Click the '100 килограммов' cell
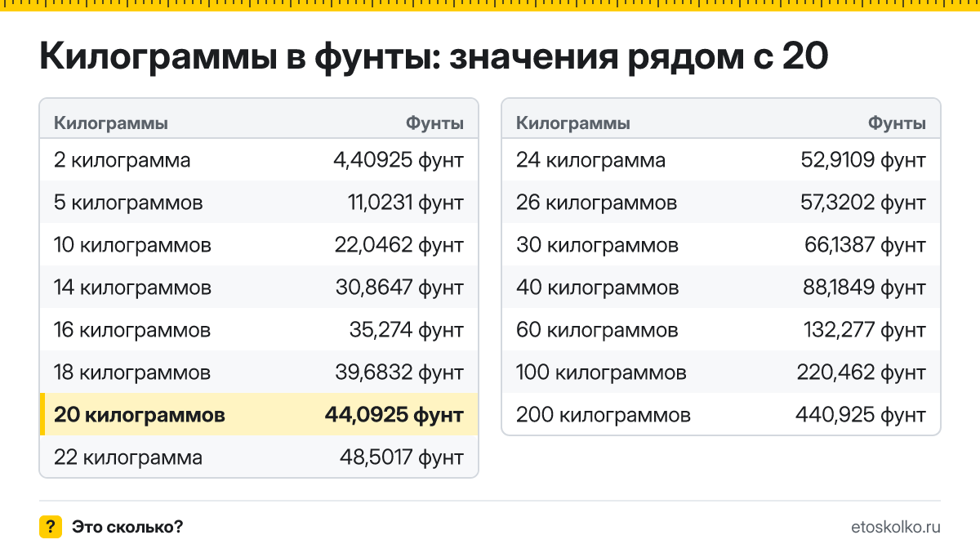This screenshot has height=553, width=980. [x=601, y=372]
